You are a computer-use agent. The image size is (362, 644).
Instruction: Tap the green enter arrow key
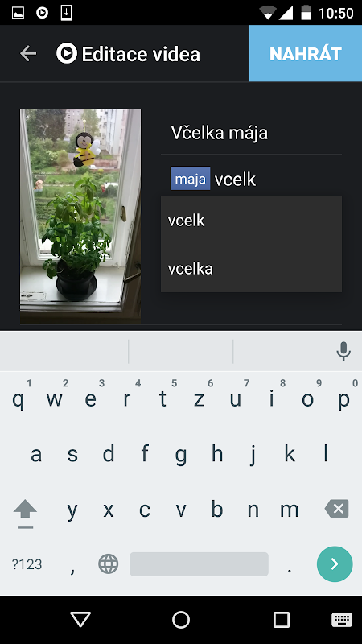click(335, 564)
